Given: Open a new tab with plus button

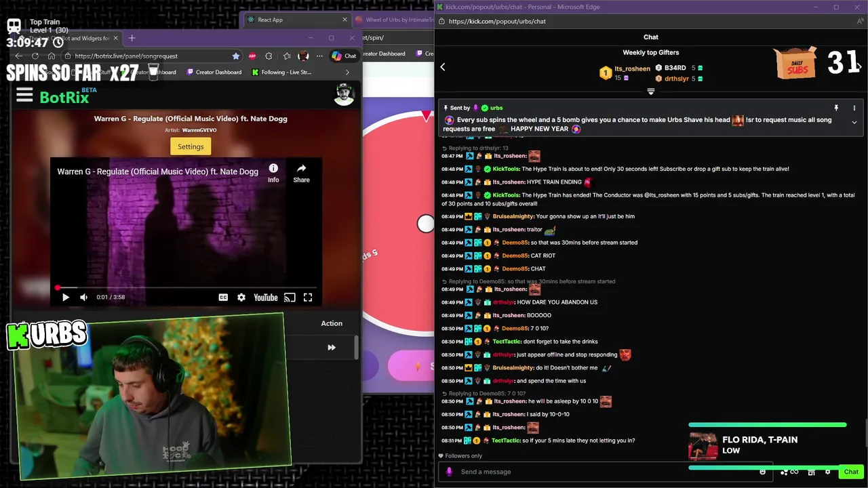Looking at the screenshot, I should [x=132, y=38].
